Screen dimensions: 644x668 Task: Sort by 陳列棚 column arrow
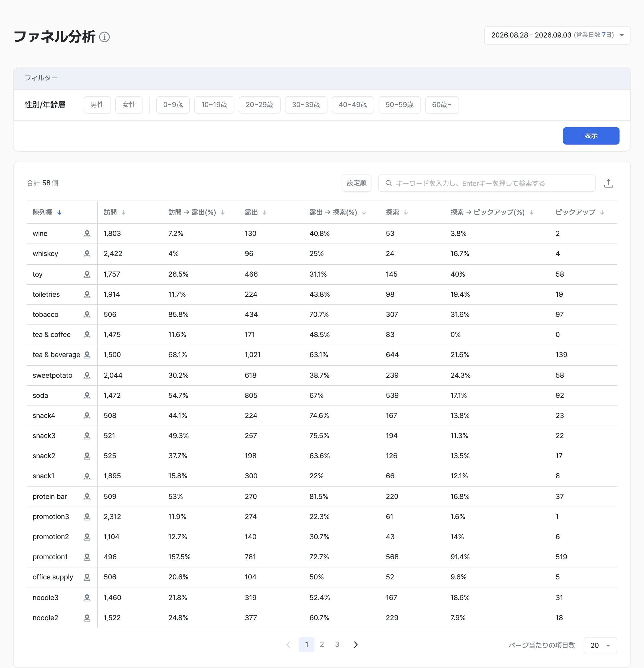59,212
